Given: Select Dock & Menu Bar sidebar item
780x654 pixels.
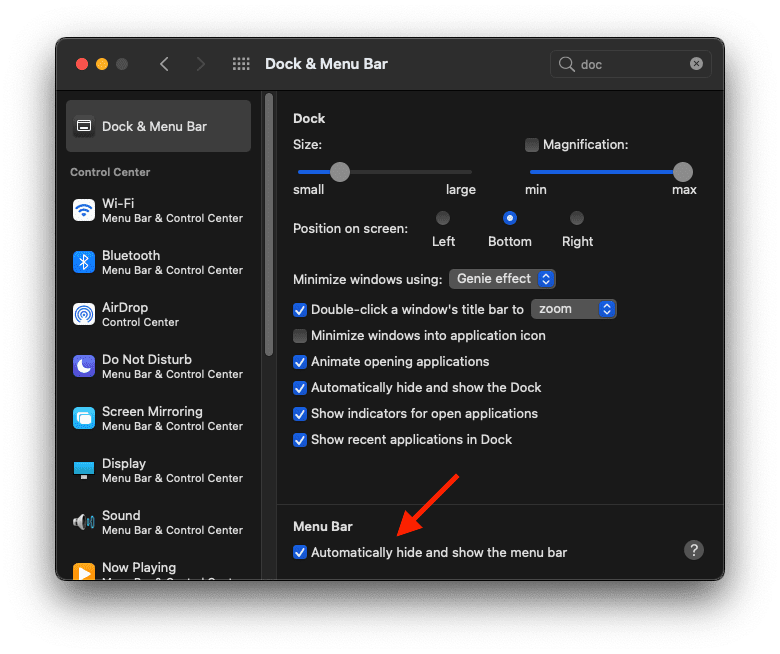Looking at the screenshot, I should point(158,126).
